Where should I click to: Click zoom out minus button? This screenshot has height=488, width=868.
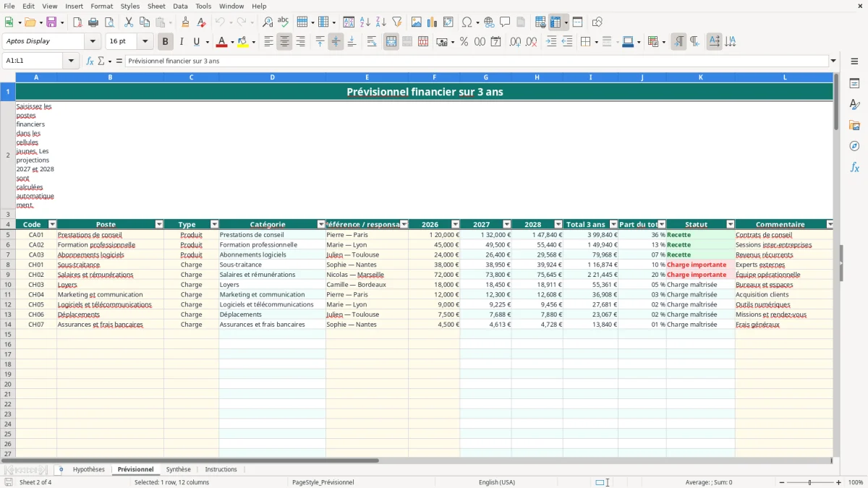tap(781, 482)
